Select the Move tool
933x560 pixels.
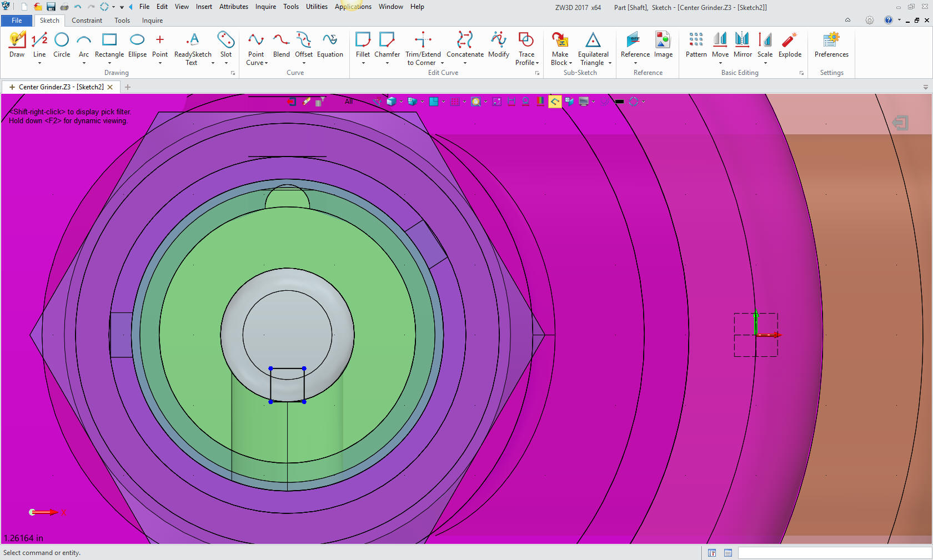click(720, 44)
